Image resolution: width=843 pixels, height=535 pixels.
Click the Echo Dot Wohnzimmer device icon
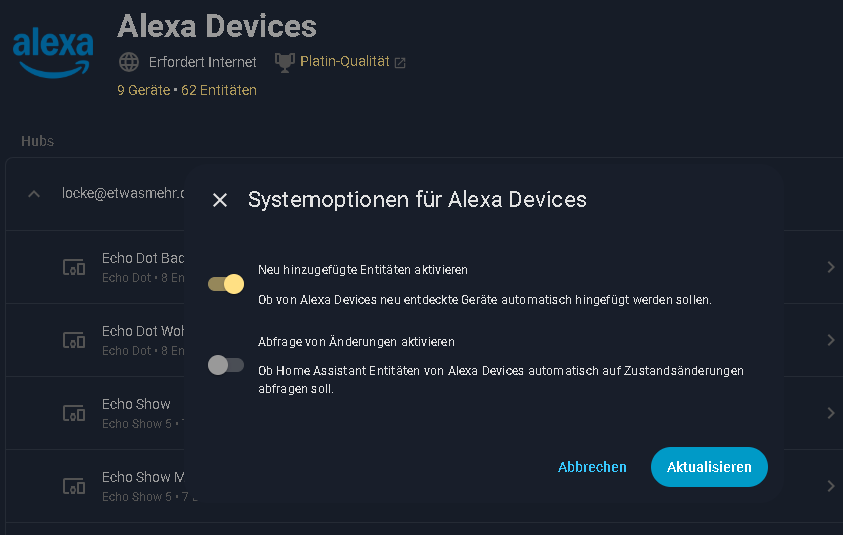coord(74,340)
